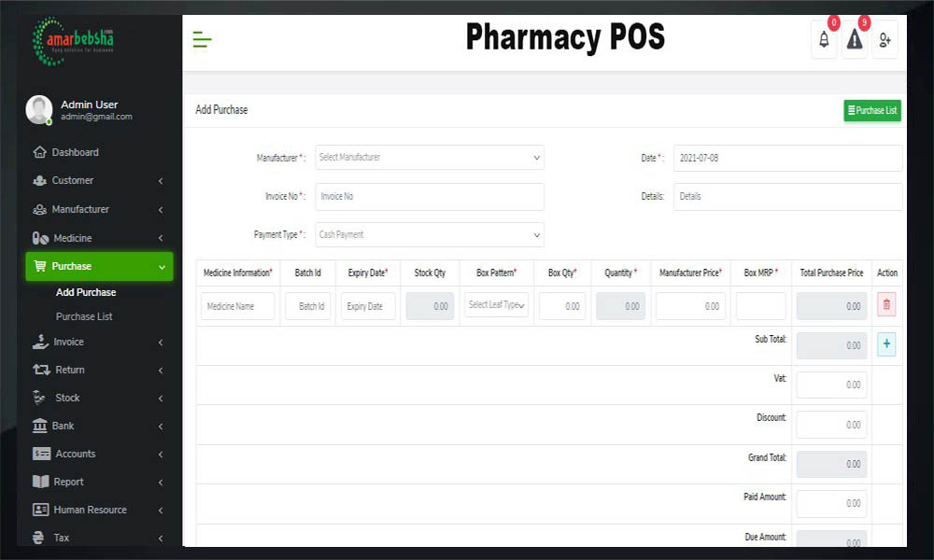This screenshot has height=560, width=934.
Task: Click the Box MRP input field
Action: [760, 306]
